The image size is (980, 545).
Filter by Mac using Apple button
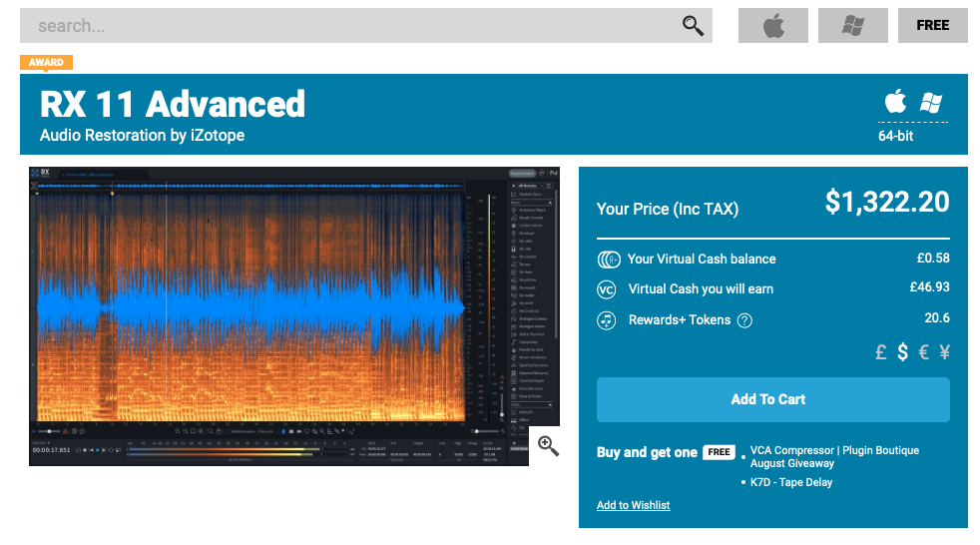point(773,26)
